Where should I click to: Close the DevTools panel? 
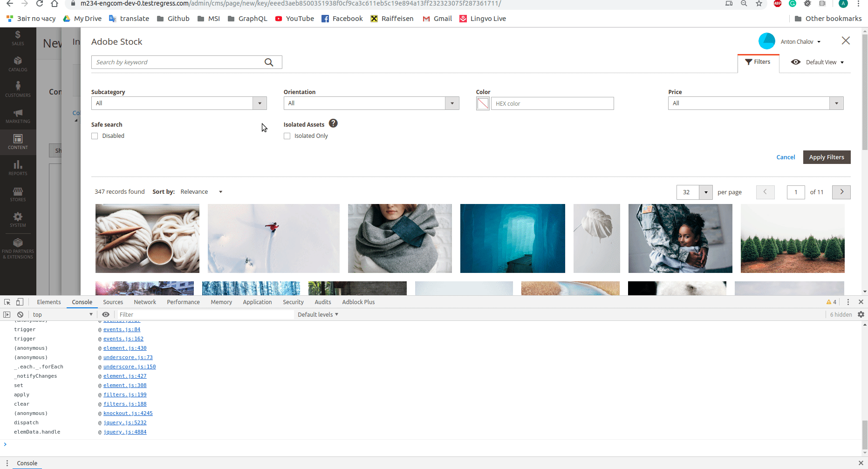861,302
